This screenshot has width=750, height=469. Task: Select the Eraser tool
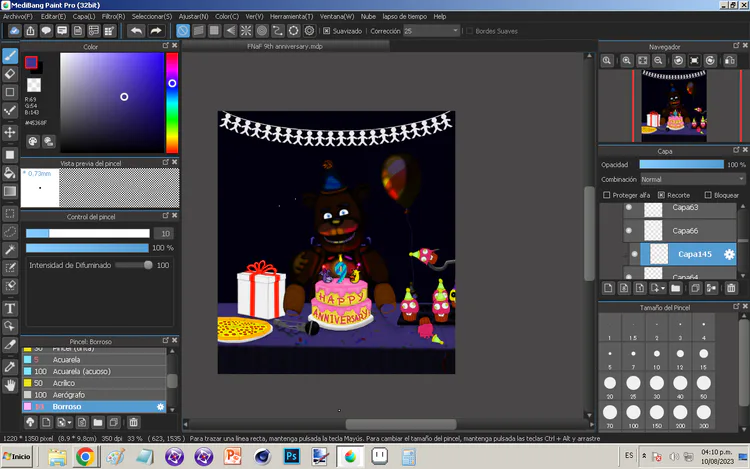click(x=10, y=74)
